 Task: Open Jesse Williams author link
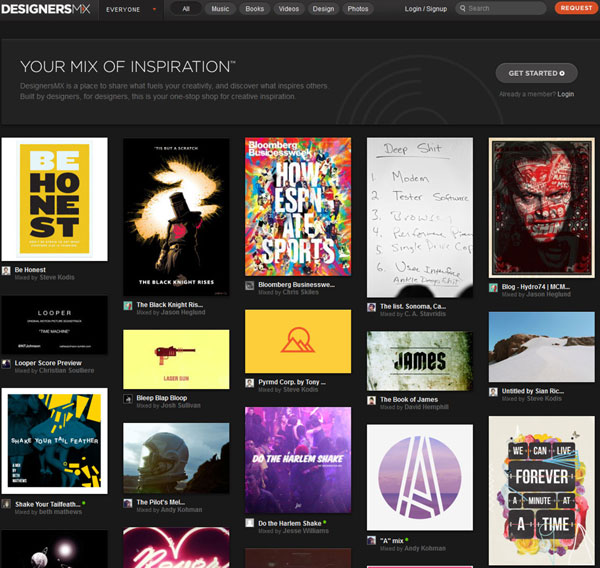click(305, 531)
